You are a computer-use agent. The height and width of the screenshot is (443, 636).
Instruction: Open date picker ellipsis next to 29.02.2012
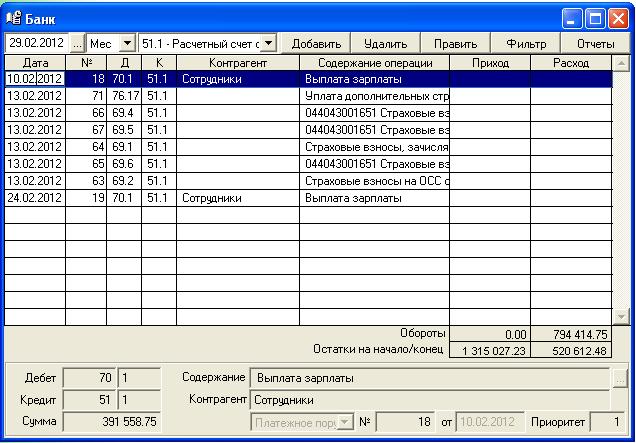(x=76, y=44)
